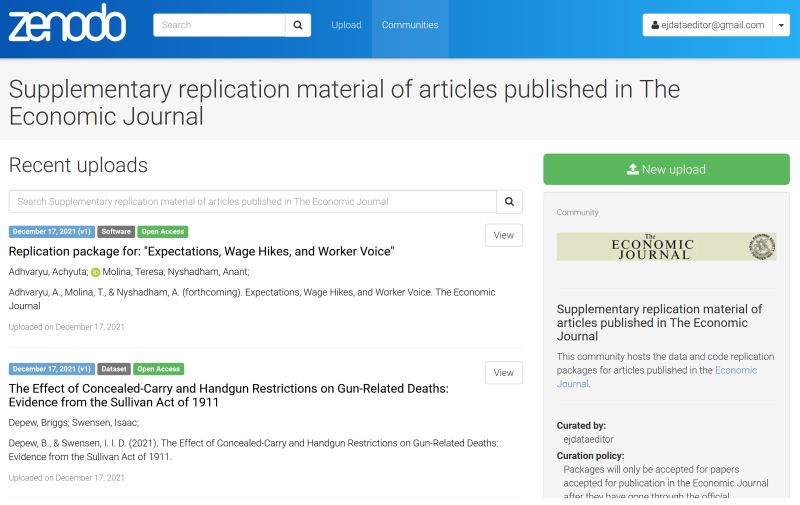Click the Open Access badge on Dataset record

click(x=159, y=369)
